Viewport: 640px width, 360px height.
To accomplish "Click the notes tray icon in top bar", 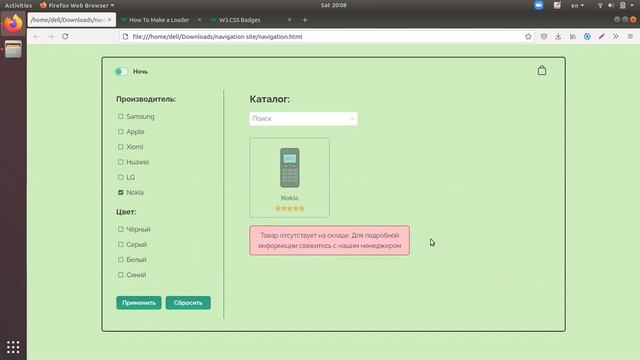I will coord(557,5).
